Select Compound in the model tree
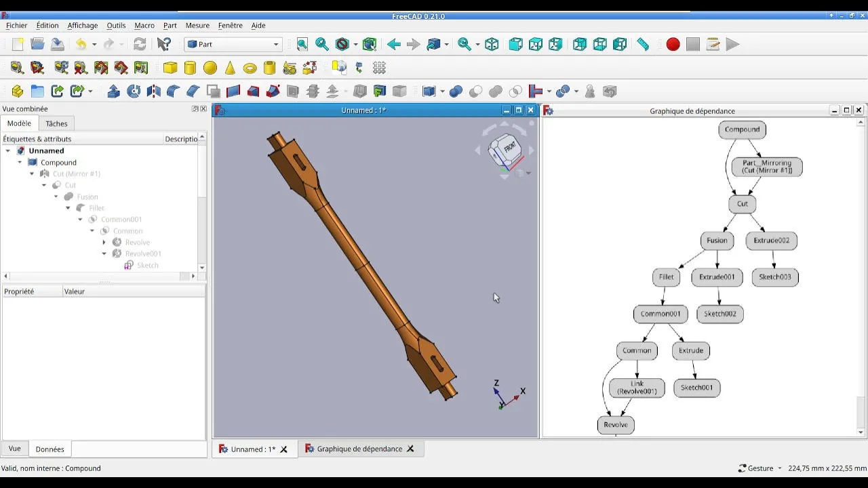Screen dimensions: 868x488 coord(58,162)
